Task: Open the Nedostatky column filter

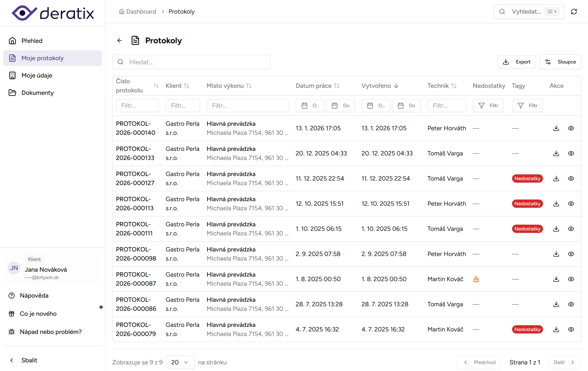Action: point(488,106)
